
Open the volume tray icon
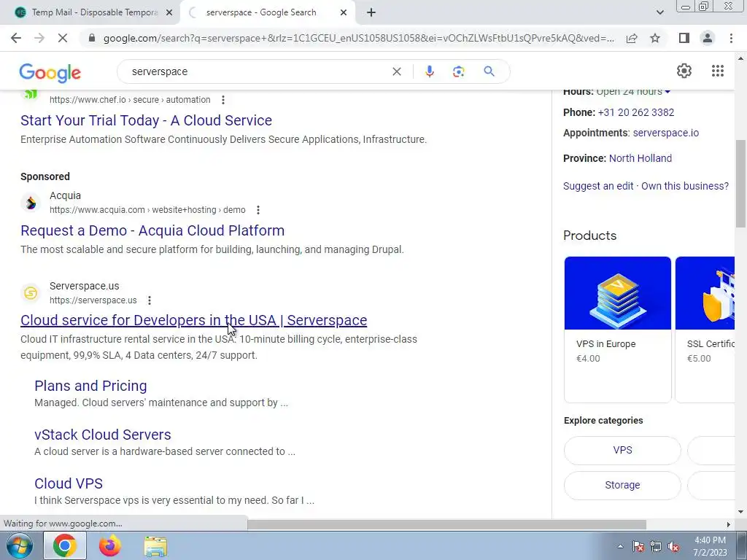tap(673, 547)
